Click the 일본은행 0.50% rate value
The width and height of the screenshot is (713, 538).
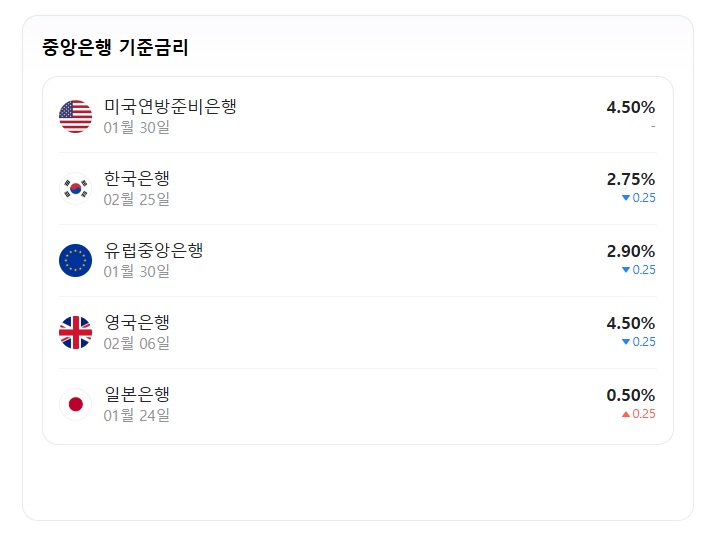coord(631,395)
